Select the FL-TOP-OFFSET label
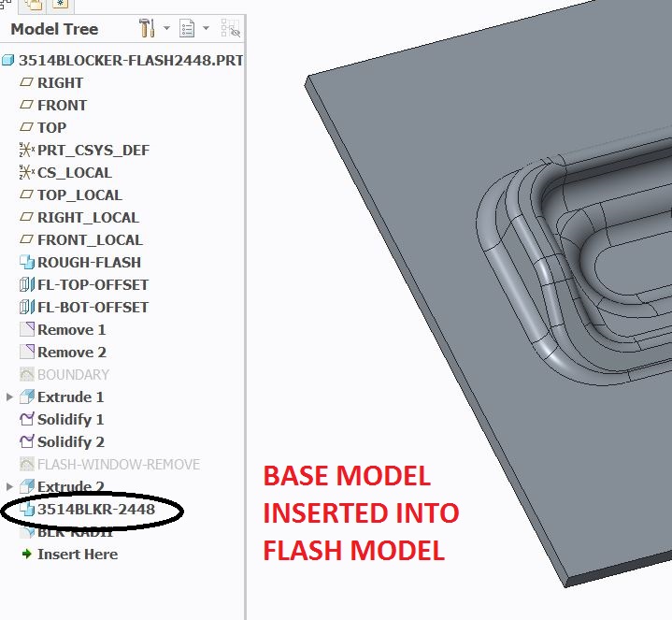 (x=93, y=284)
